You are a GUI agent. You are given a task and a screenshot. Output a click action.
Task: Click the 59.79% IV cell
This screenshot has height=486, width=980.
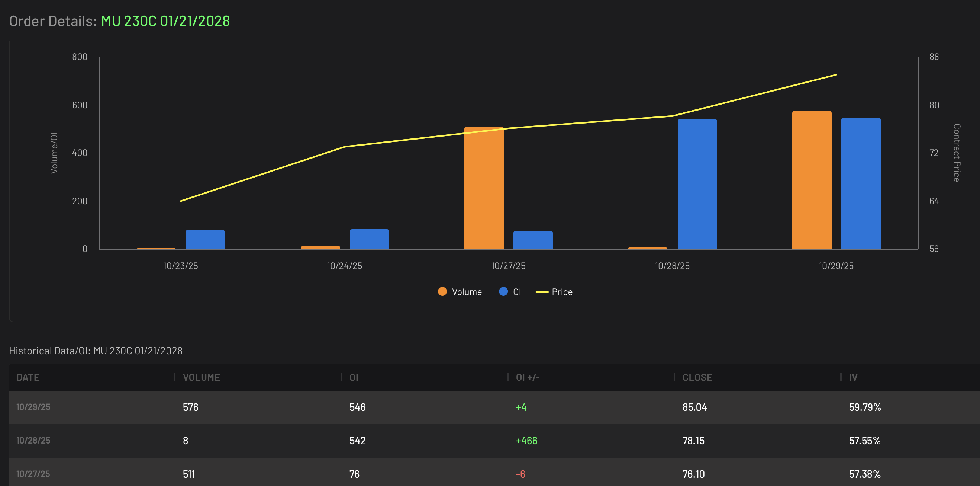(x=865, y=407)
